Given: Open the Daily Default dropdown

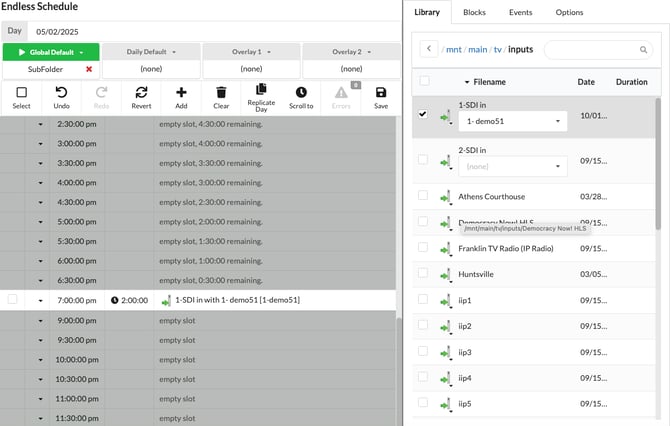Looking at the screenshot, I should pyautogui.click(x=150, y=50).
